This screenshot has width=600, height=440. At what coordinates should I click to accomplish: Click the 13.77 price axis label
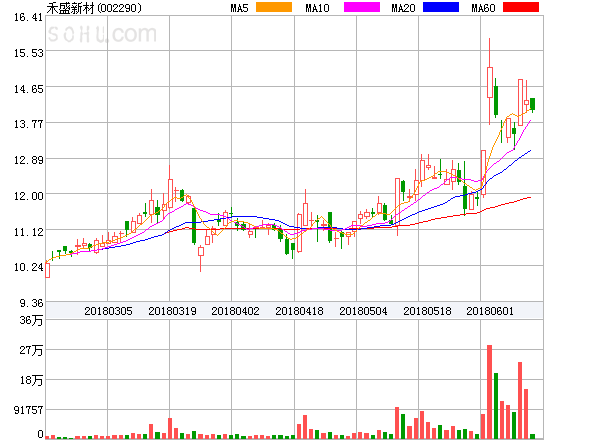[x=28, y=124]
